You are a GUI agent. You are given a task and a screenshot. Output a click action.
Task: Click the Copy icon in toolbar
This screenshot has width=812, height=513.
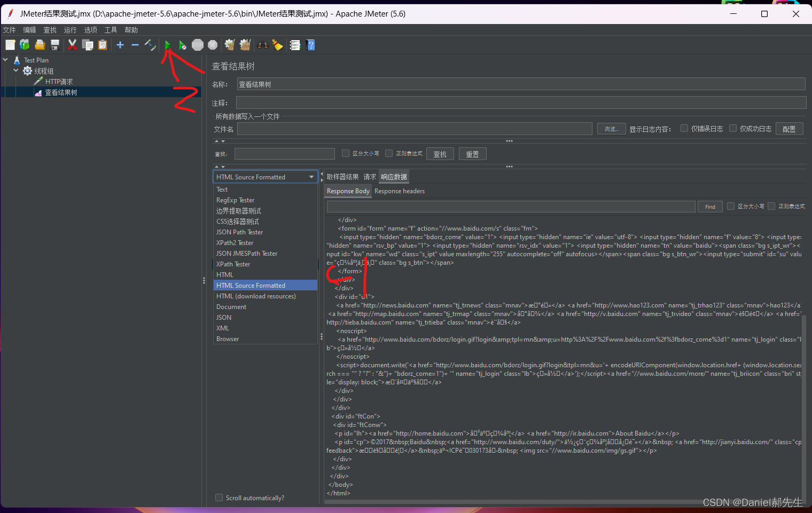click(88, 45)
